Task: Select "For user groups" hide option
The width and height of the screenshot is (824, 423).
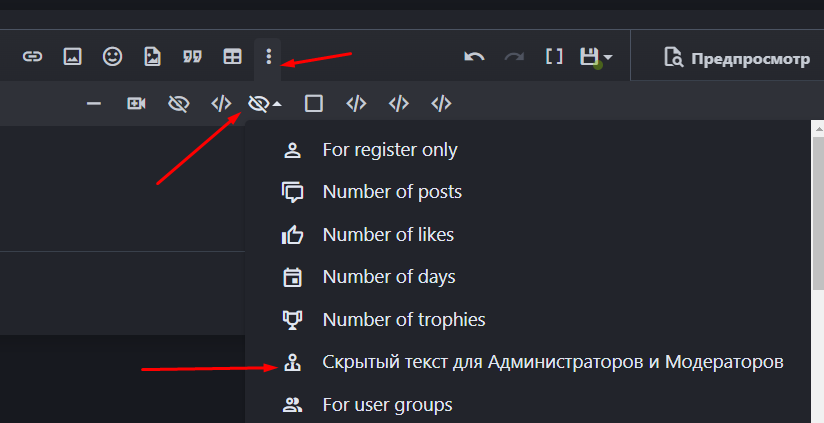Action: (387, 405)
